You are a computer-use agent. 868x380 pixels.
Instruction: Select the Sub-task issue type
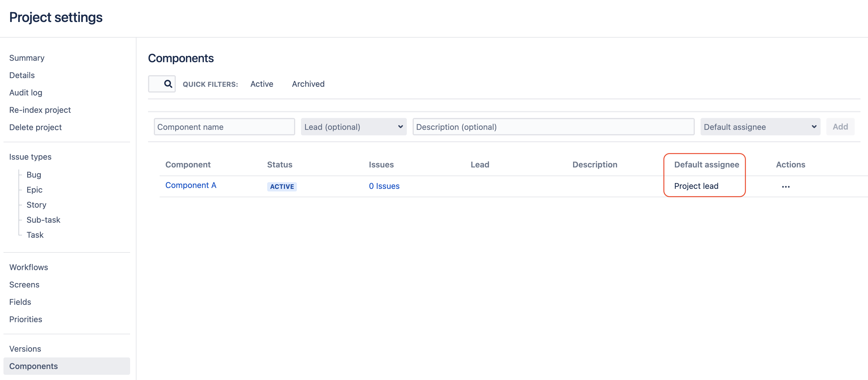(x=43, y=220)
